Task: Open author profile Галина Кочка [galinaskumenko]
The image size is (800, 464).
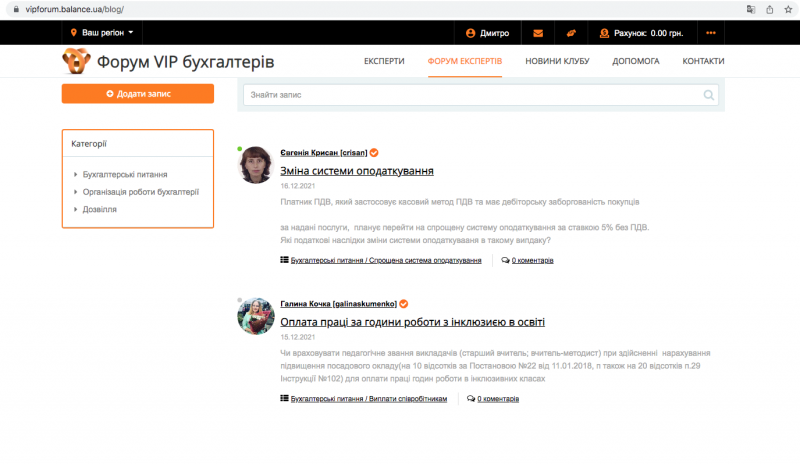Action: coord(338,304)
